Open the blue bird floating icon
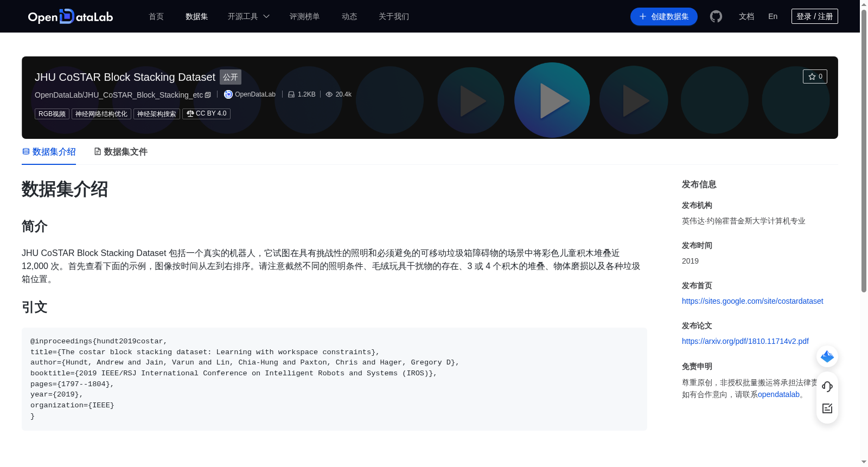Viewport: 868px width, 467px height. (x=827, y=356)
